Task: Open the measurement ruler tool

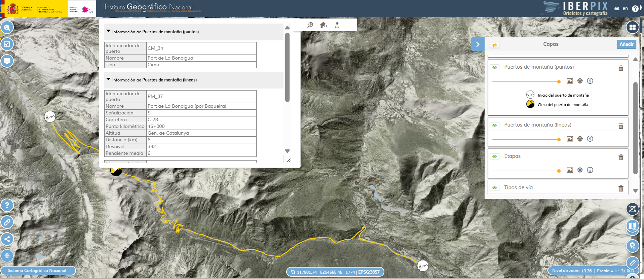Action: coord(632,262)
